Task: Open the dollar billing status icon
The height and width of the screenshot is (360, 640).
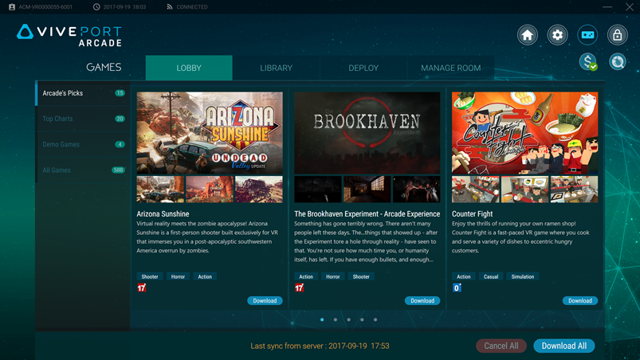Action: (x=588, y=62)
